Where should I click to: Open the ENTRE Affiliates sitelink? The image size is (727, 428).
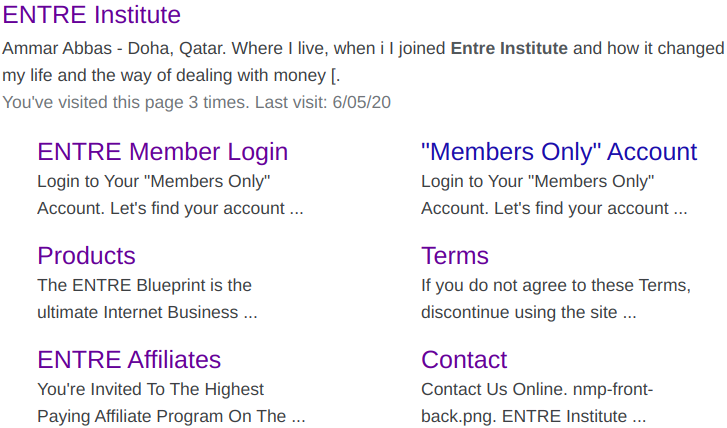(129, 360)
